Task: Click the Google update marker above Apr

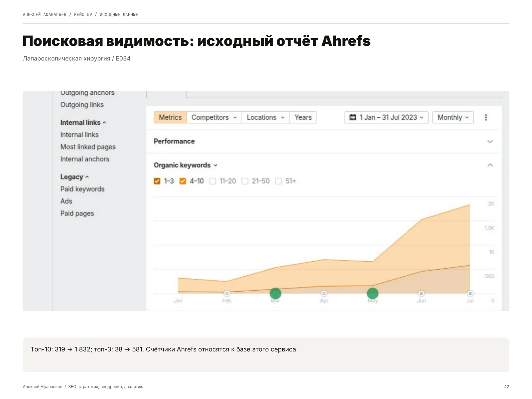Action: click(324, 293)
